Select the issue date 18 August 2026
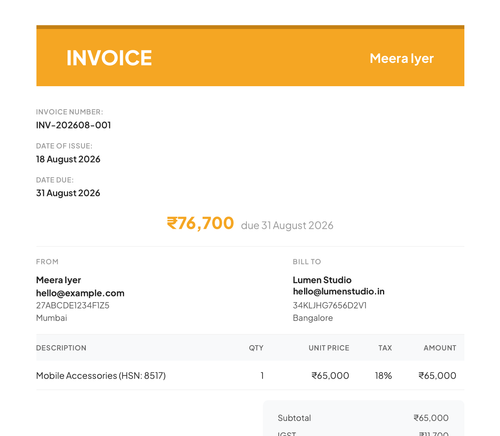 tap(68, 159)
